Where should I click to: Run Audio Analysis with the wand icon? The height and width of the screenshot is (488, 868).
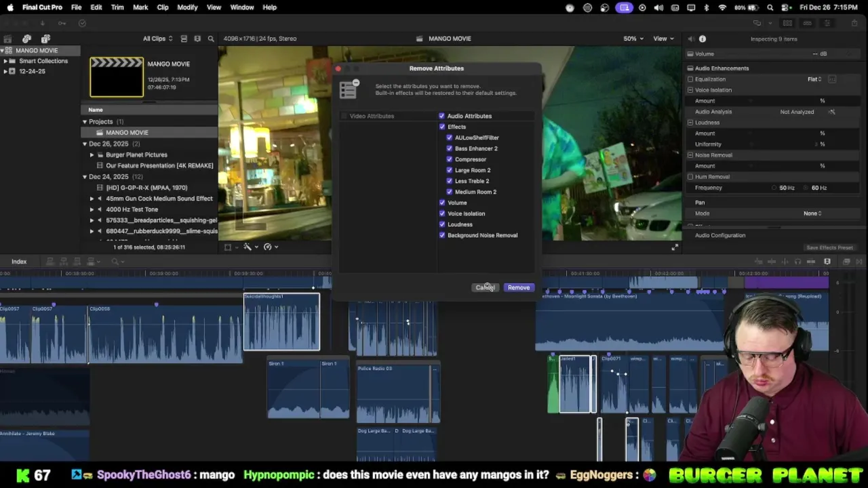832,112
